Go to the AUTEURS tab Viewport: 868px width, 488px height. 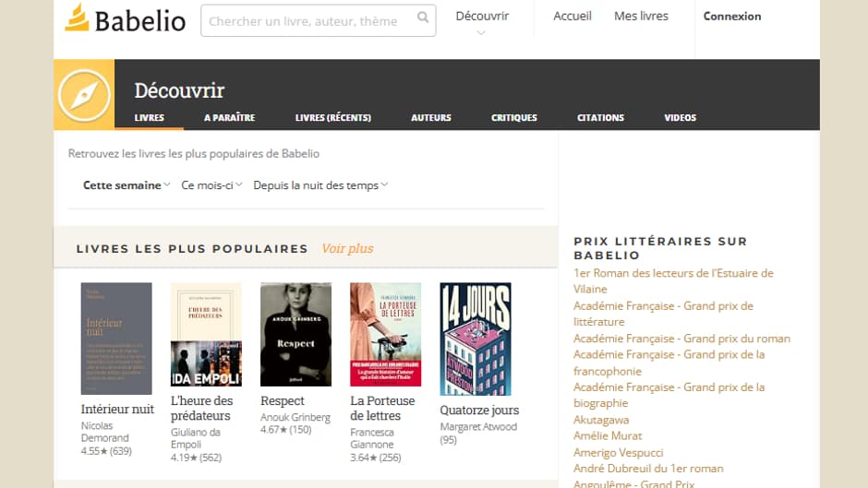click(431, 118)
